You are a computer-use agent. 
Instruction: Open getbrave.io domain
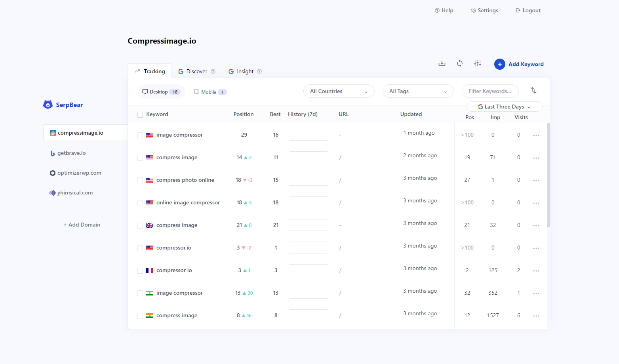coord(68,153)
